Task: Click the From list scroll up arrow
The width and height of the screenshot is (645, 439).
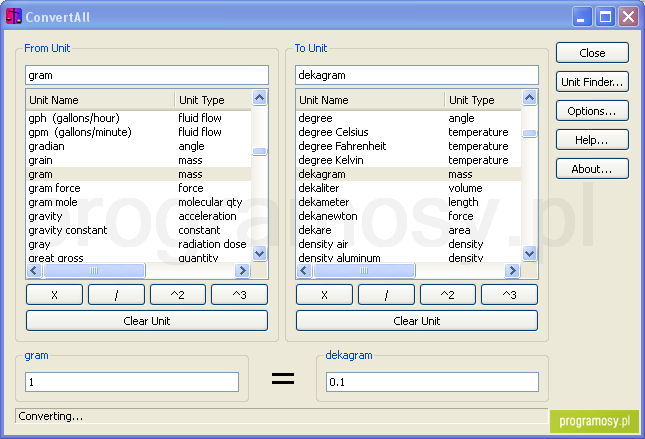Action: 260,98
